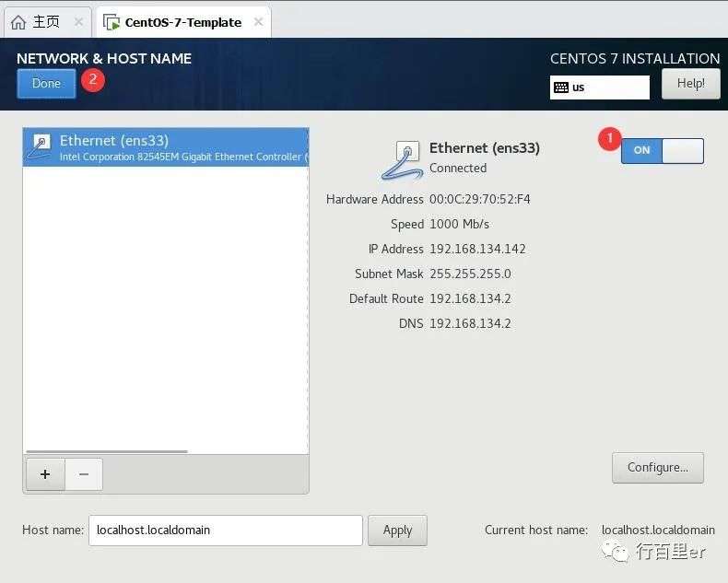Click the home icon on the 主页 tab
Screen dimensions: 728x583
tap(18, 22)
